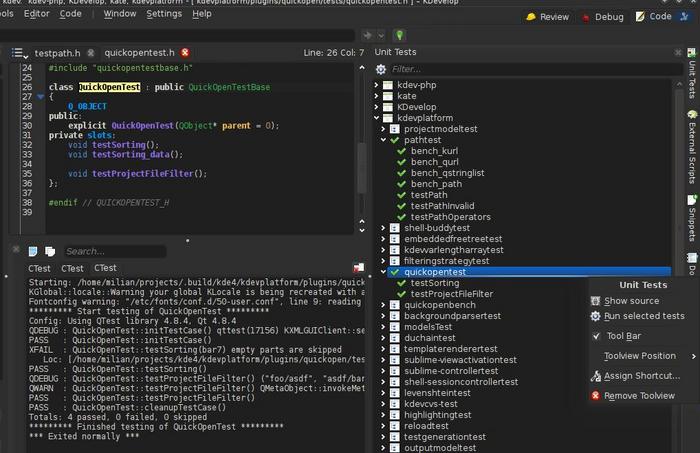Open the Toolview Position submenu

click(x=639, y=356)
